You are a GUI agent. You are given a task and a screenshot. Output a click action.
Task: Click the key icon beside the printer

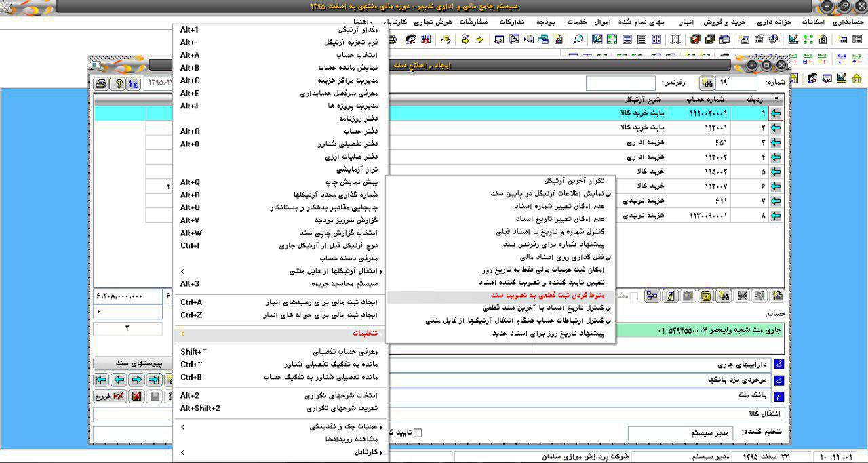tap(117, 84)
